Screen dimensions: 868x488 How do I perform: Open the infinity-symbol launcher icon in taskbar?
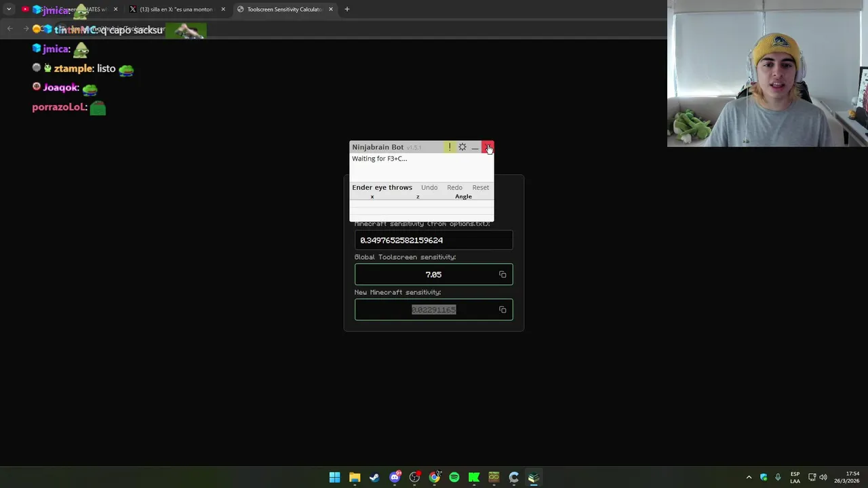[x=494, y=477]
